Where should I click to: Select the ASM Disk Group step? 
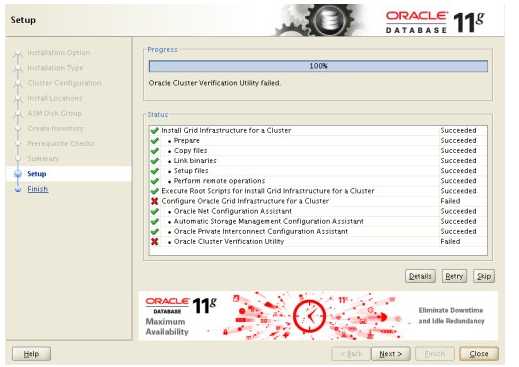(54, 113)
